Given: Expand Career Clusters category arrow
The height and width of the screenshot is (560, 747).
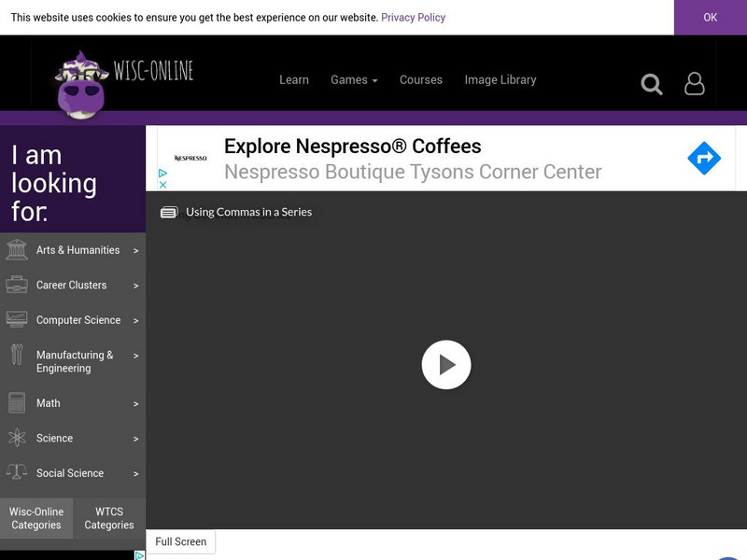Looking at the screenshot, I should tap(135, 286).
